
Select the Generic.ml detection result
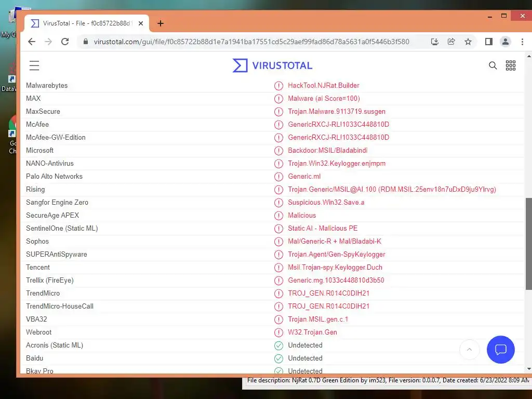click(x=304, y=177)
